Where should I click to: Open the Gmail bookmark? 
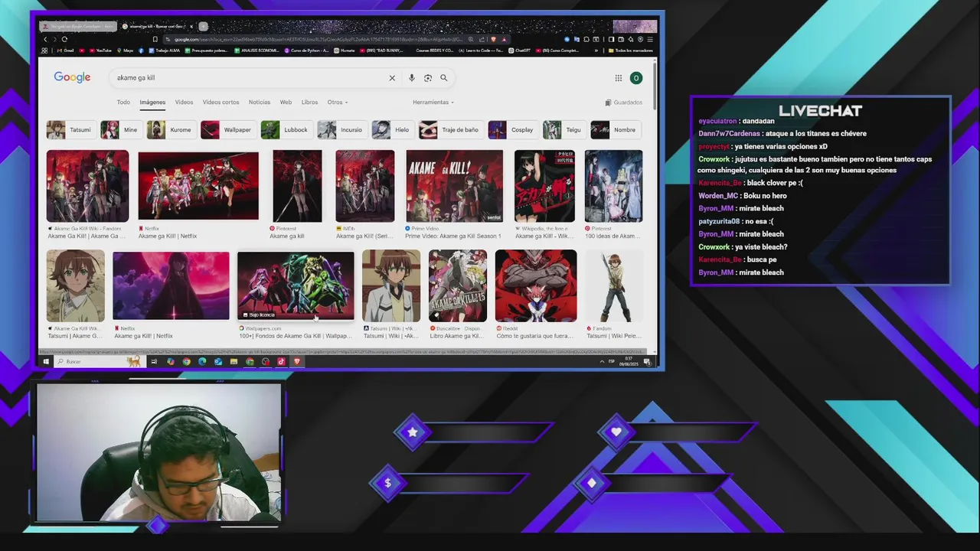(x=65, y=51)
